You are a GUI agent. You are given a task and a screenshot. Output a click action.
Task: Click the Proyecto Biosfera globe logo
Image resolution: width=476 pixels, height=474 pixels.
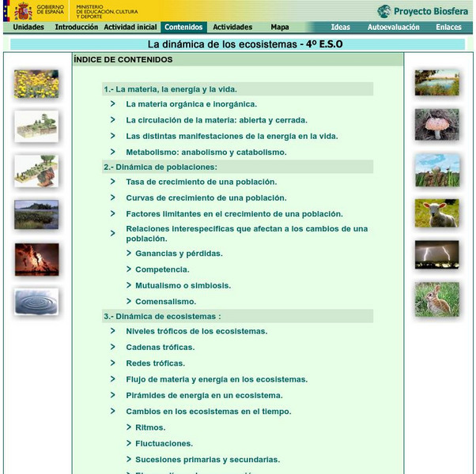(383, 12)
